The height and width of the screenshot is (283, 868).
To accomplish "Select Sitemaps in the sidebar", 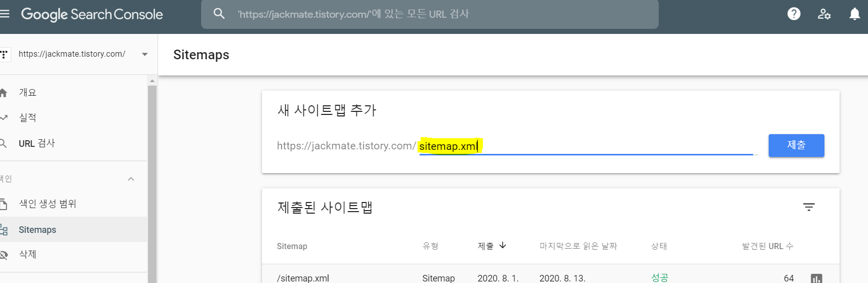I will point(73,229).
